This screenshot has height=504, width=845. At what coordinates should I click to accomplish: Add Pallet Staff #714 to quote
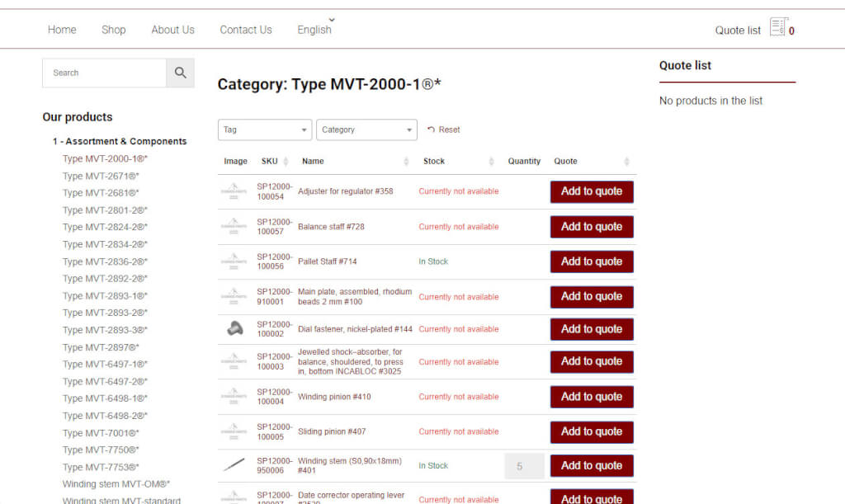point(592,261)
